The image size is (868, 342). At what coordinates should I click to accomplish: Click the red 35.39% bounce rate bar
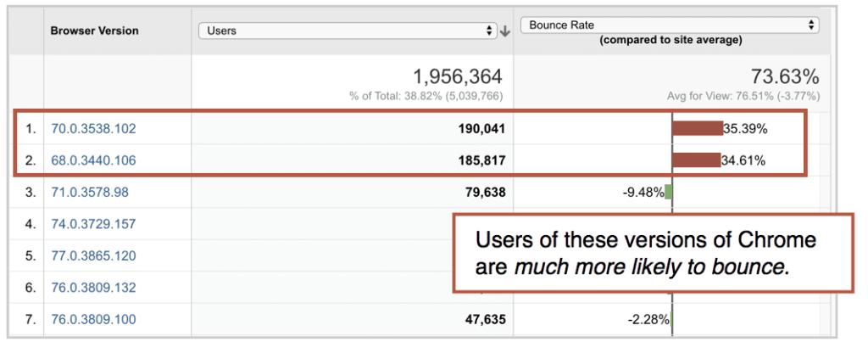[697, 129]
